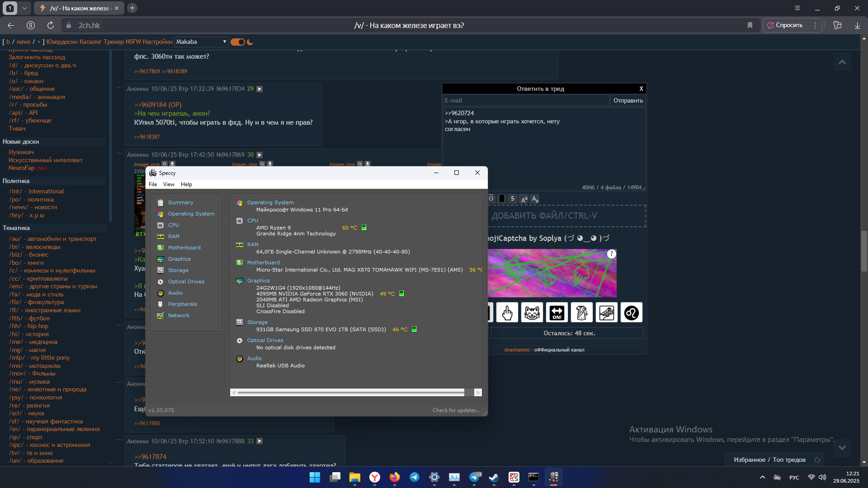This screenshot has width=868, height=488.
Task: Open the Makaba style dropdown
Action: 201,42
